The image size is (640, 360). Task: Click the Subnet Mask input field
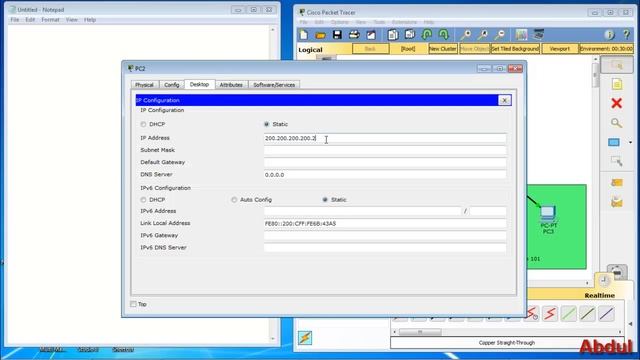point(385,150)
